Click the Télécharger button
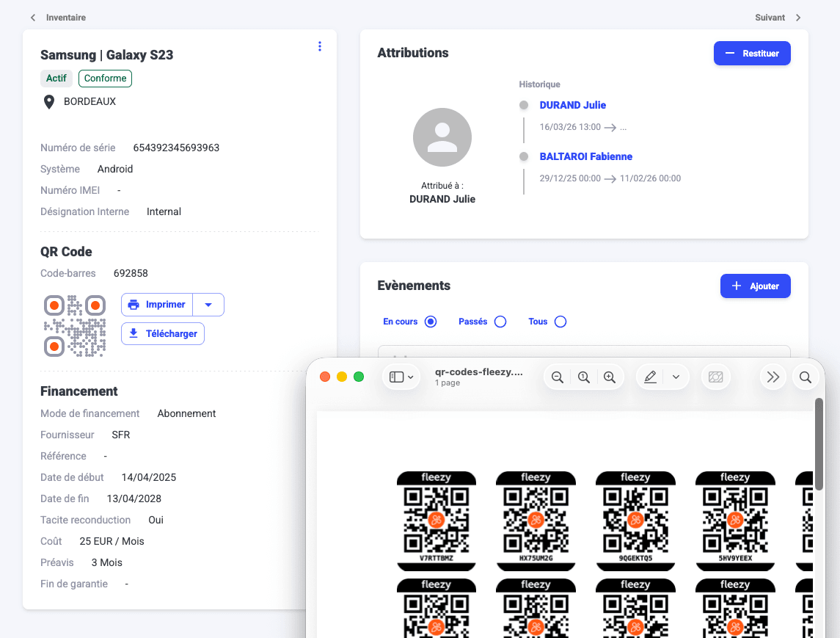The image size is (840, 638). coord(163,333)
